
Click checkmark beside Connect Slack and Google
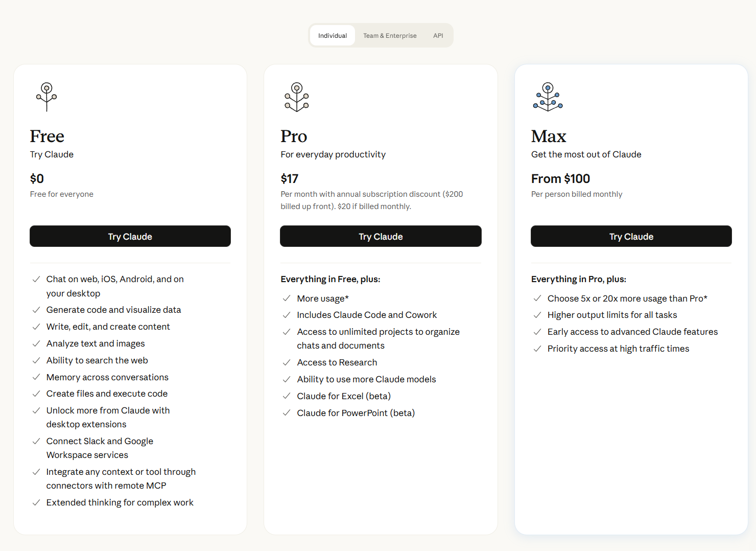[x=36, y=441]
